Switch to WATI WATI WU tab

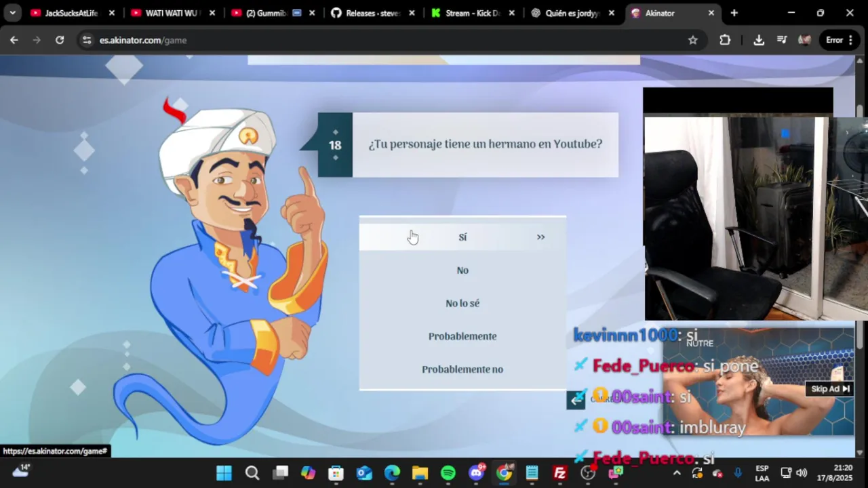[x=166, y=13]
